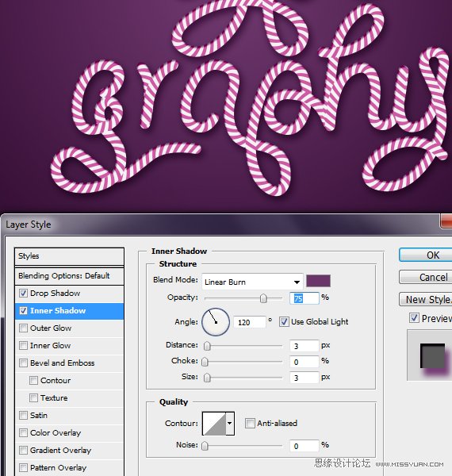Click the Size value input field
This screenshot has height=476, width=452.
click(x=305, y=378)
